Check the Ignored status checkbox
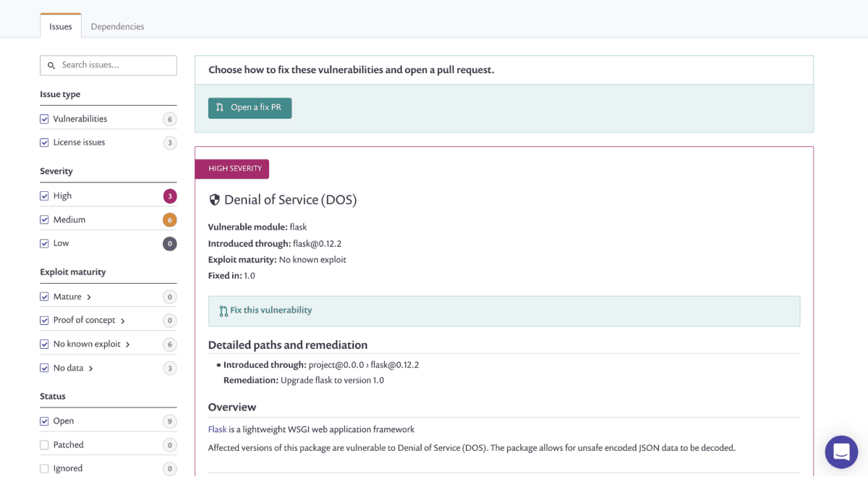 tap(44, 469)
